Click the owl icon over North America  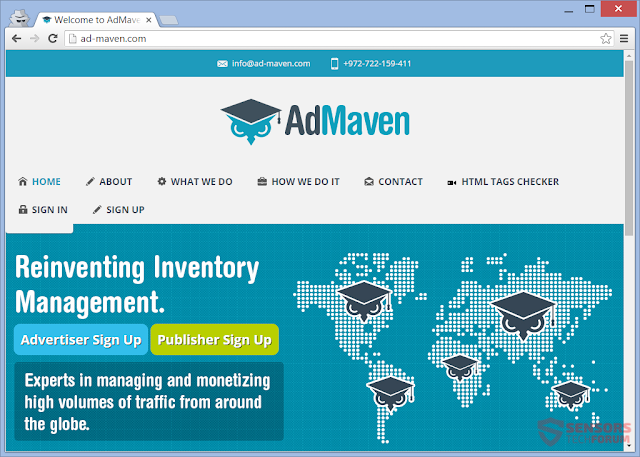(364, 302)
